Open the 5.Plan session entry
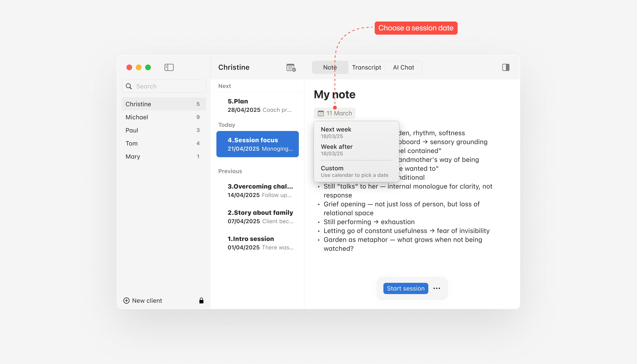 pos(259,105)
